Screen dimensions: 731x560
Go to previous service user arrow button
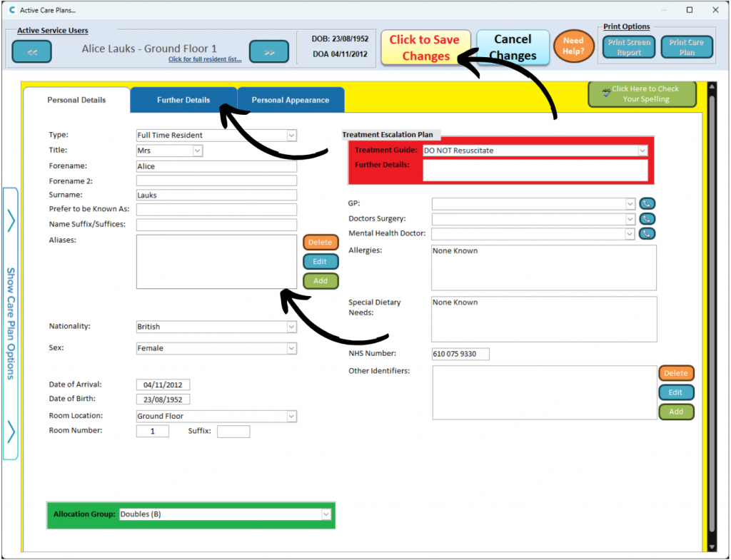[x=32, y=52]
